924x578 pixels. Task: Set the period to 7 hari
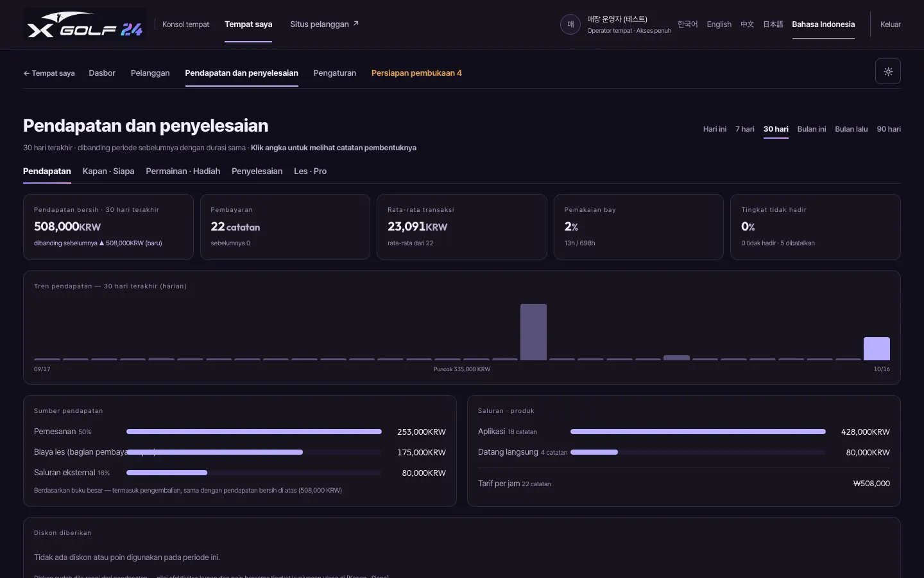coord(745,129)
